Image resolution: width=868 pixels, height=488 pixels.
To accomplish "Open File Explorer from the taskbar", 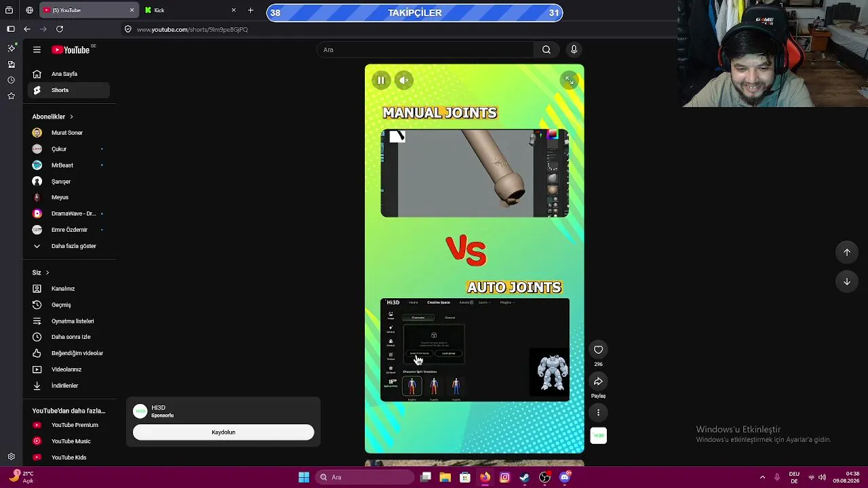I will pyautogui.click(x=445, y=477).
